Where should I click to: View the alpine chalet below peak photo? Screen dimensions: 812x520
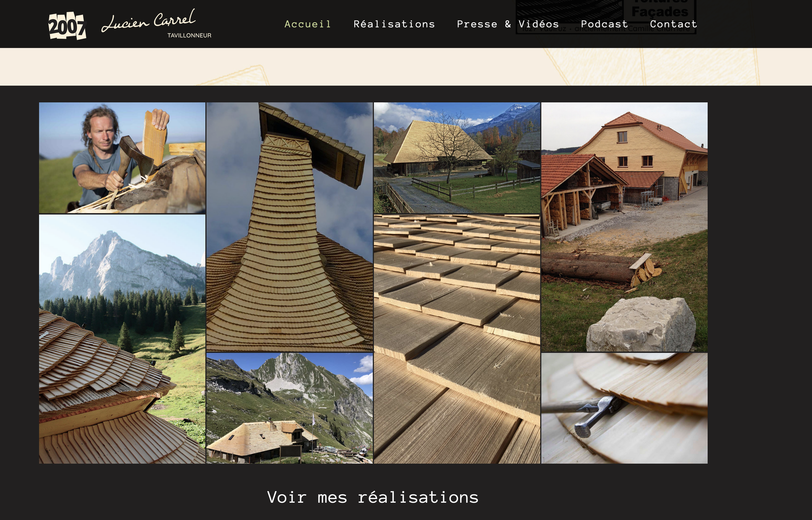point(289,408)
